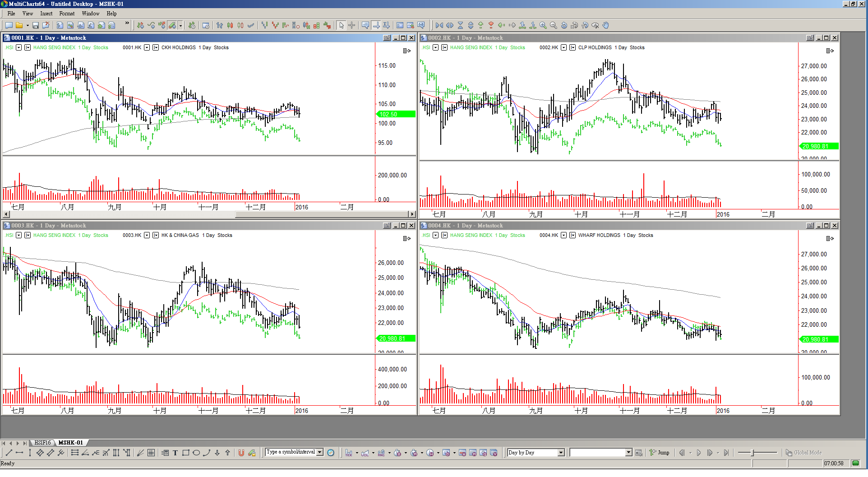Image resolution: width=868 pixels, height=477 pixels.
Task: Expand the symbol/interval combo box
Action: [x=320, y=452]
